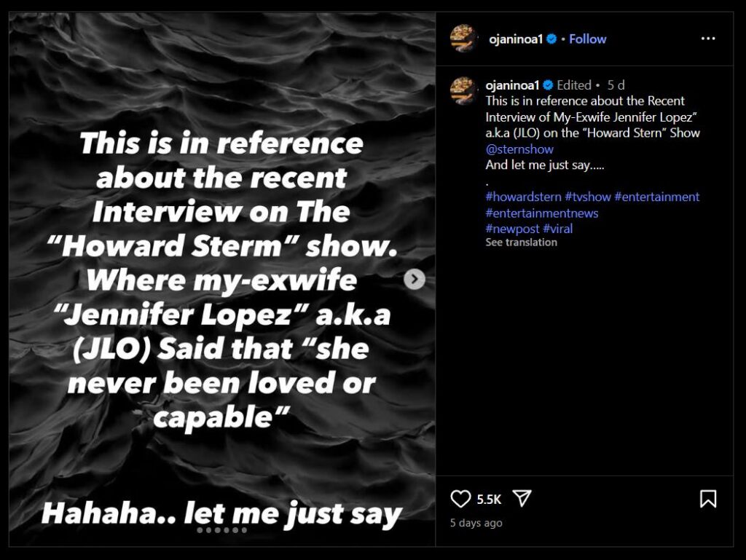Go to next carousel slide arrow
The image size is (746, 560).
tap(415, 279)
